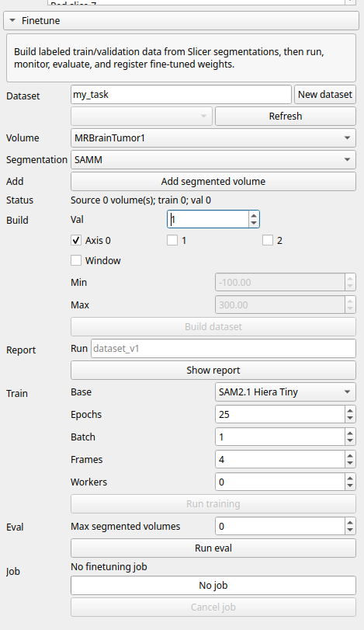Image resolution: width=364 pixels, height=630 pixels.
Task: Click the Show report button
Action: point(213,370)
